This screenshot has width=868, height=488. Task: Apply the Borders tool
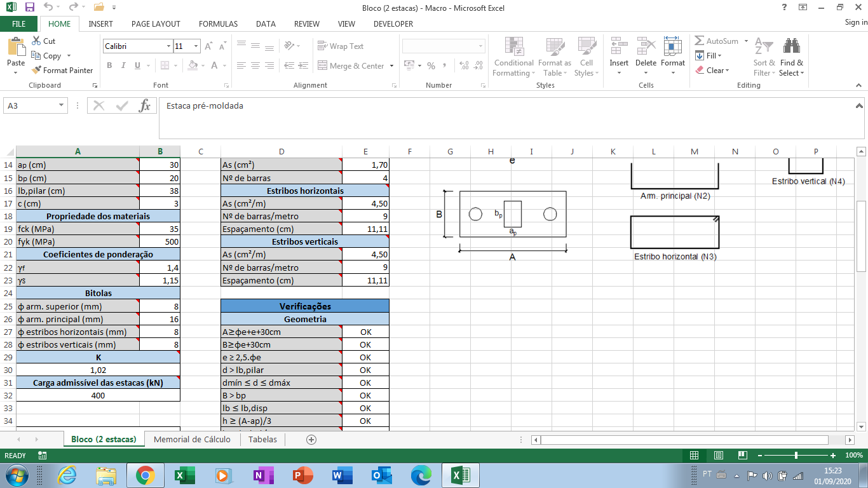click(x=165, y=65)
